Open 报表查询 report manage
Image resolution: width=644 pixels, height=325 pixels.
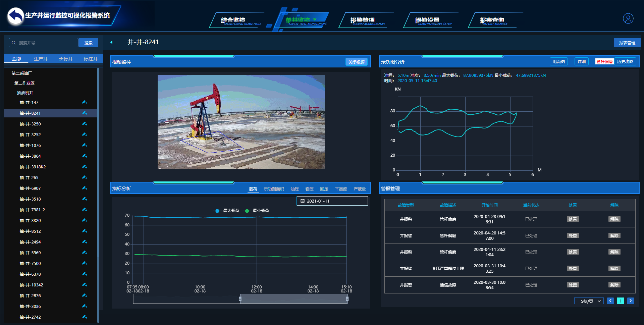(x=495, y=21)
